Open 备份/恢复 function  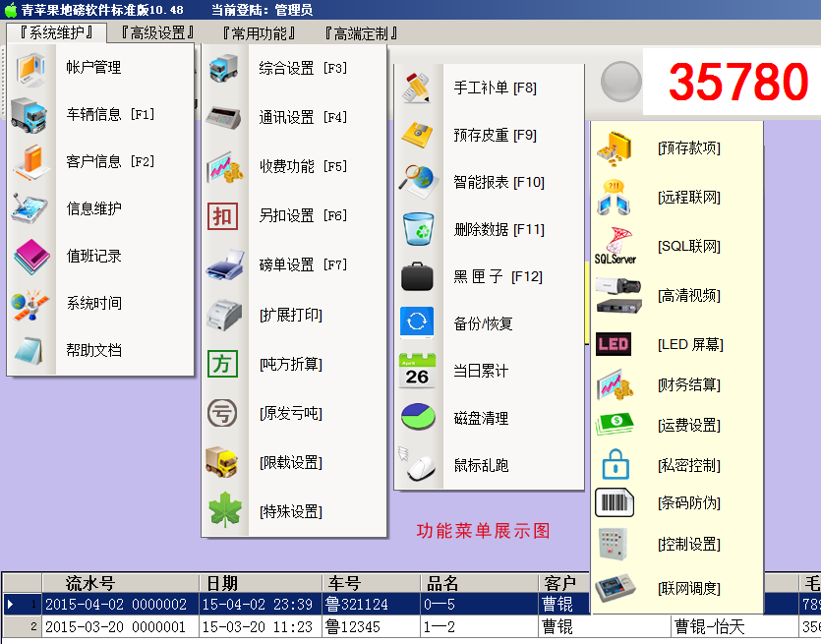coord(483,323)
